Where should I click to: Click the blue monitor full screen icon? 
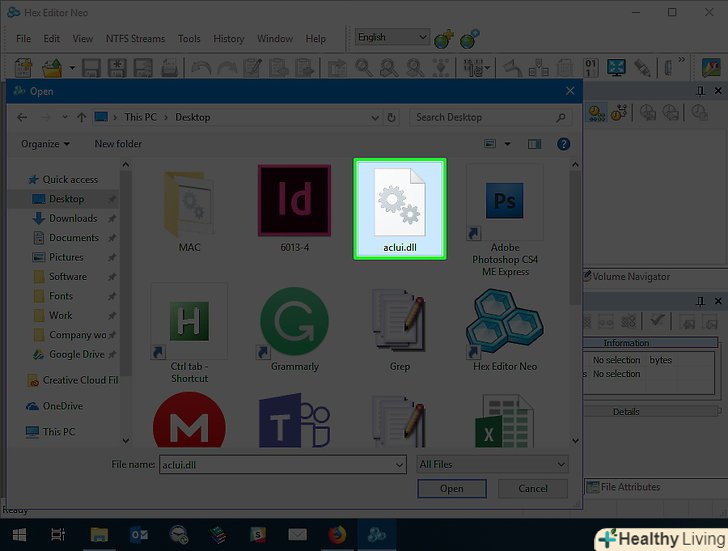[616, 68]
